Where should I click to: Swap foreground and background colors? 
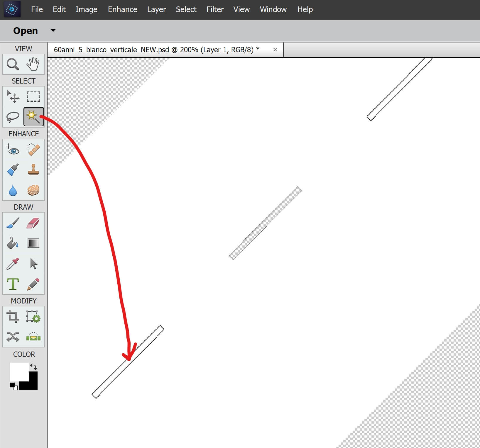coord(34,367)
